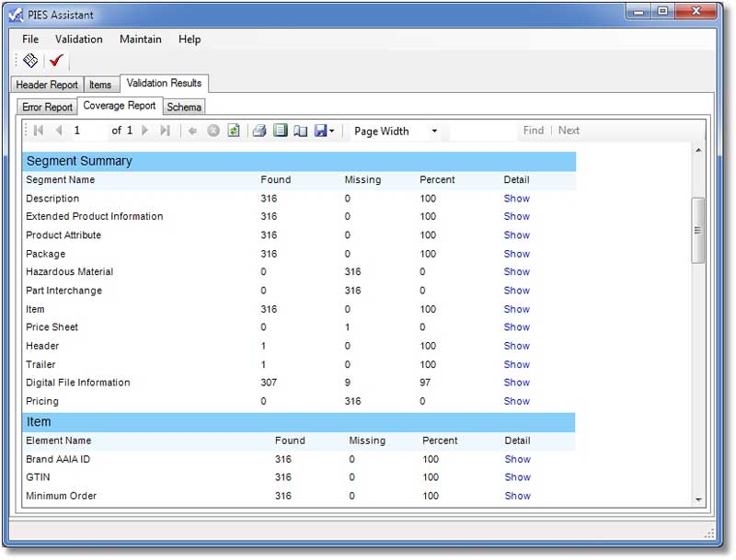Toggle the print layout view icon
736x560 pixels.
click(x=281, y=131)
